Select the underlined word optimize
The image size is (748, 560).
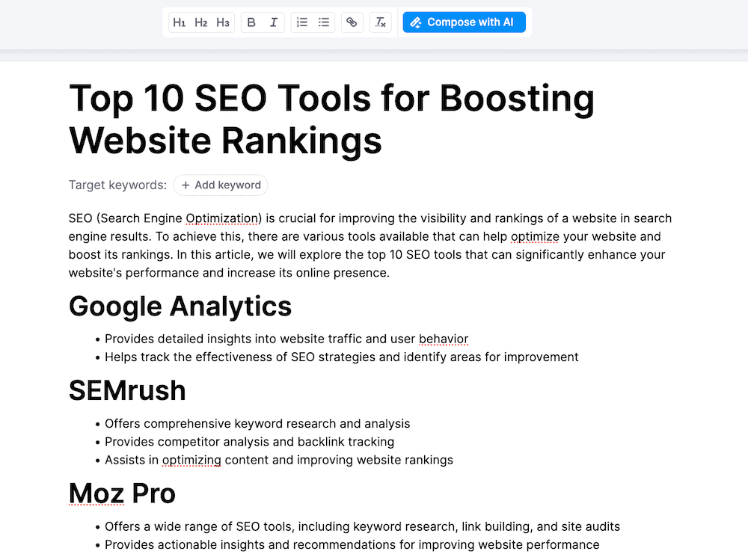[x=535, y=236]
